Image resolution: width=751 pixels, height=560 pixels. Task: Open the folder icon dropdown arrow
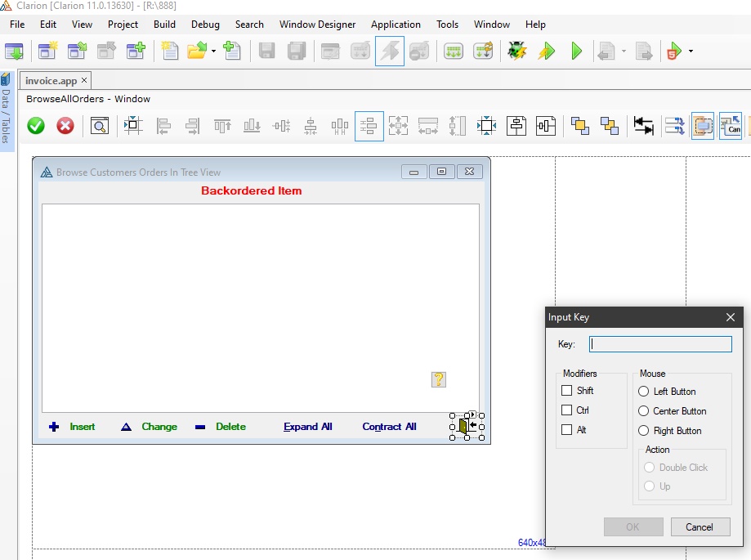tap(213, 52)
